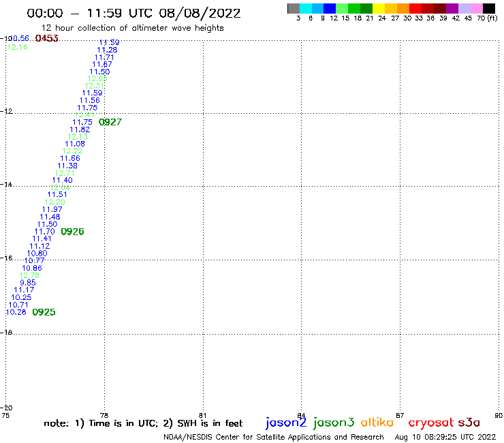
Task: Click the lowest reading 9.85
Action: [x=28, y=283]
